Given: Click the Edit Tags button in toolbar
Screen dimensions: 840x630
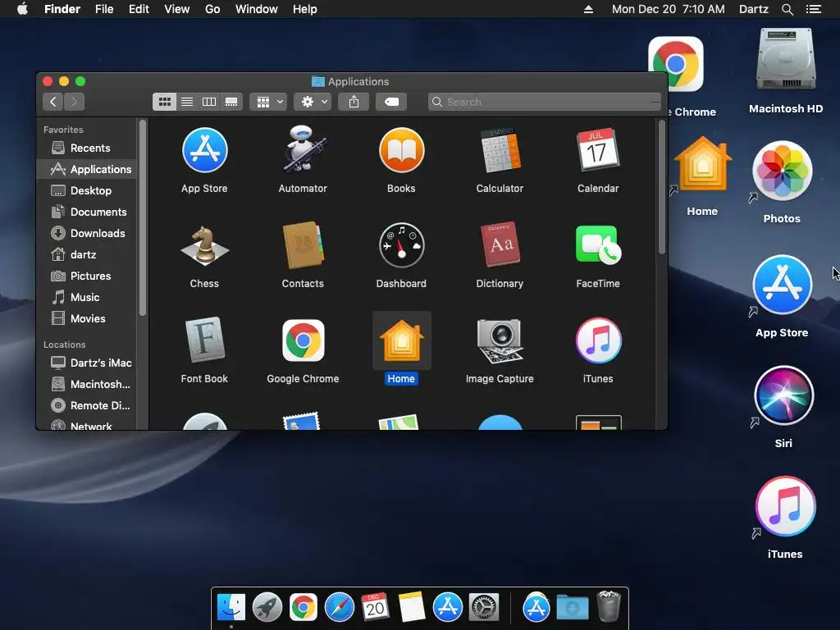Looking at the screenshot, I should [391, 102].
